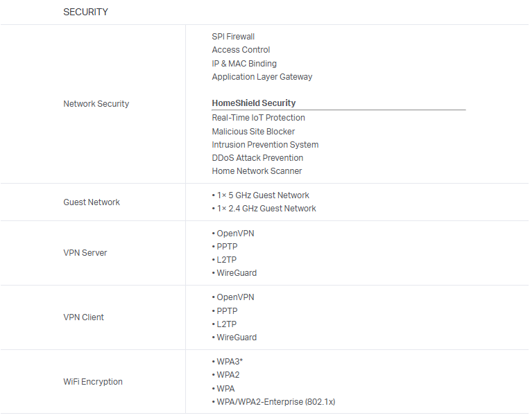Click the Network Security row label
530x420 pixels.
96,104
